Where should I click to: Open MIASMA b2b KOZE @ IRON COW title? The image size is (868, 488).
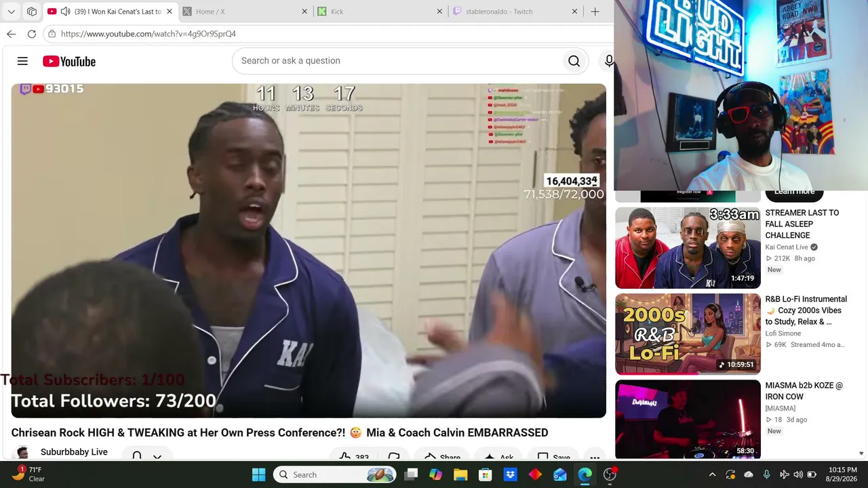[804, 391]
